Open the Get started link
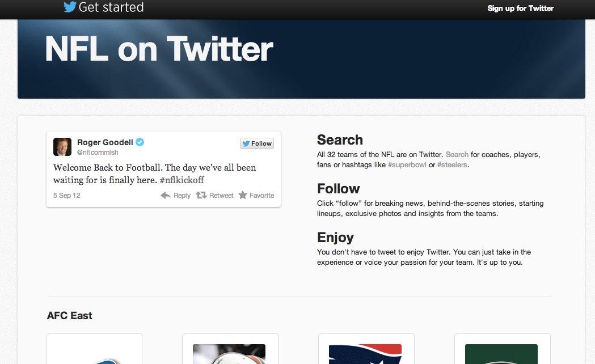This screenshot has height=364, width=595. [x=111, y=7]
